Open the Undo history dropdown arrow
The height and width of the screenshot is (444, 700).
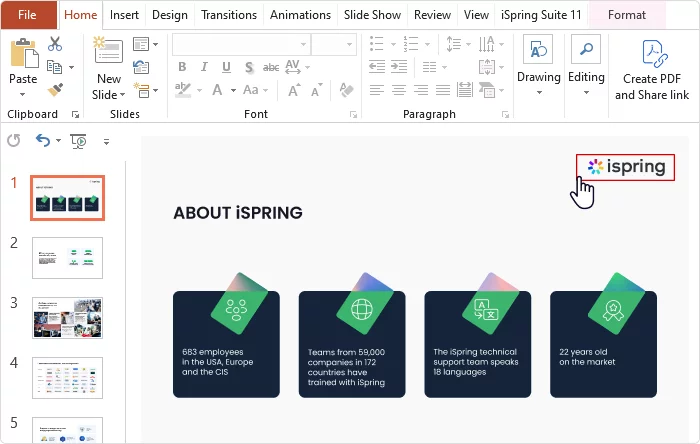click(x=58, y=141)
